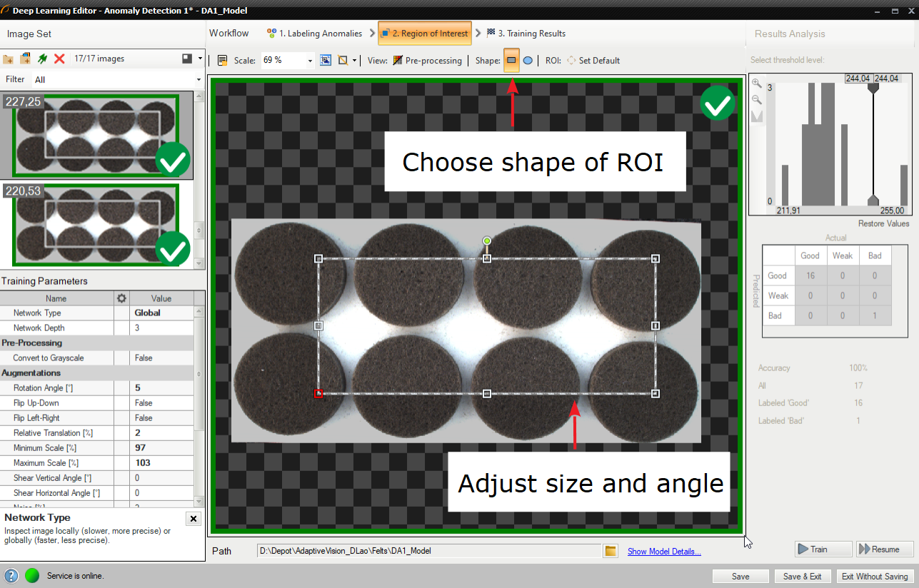Click the green arrows icon in Image Set toolbar
Image resolution: width=919 pixels, height=588 pixels.
point(43,59)
